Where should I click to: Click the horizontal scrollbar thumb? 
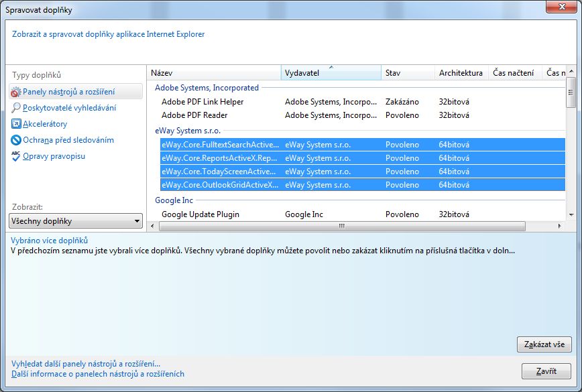coord(342,226)
